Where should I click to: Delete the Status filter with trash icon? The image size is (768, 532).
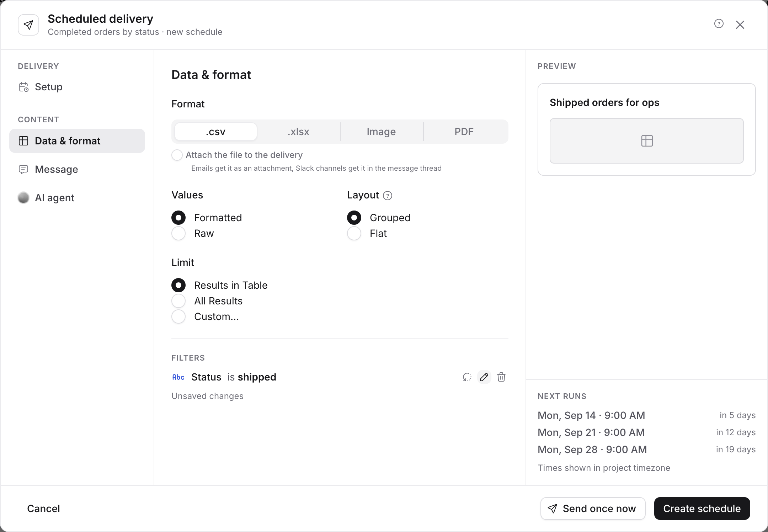pos(501,377)
